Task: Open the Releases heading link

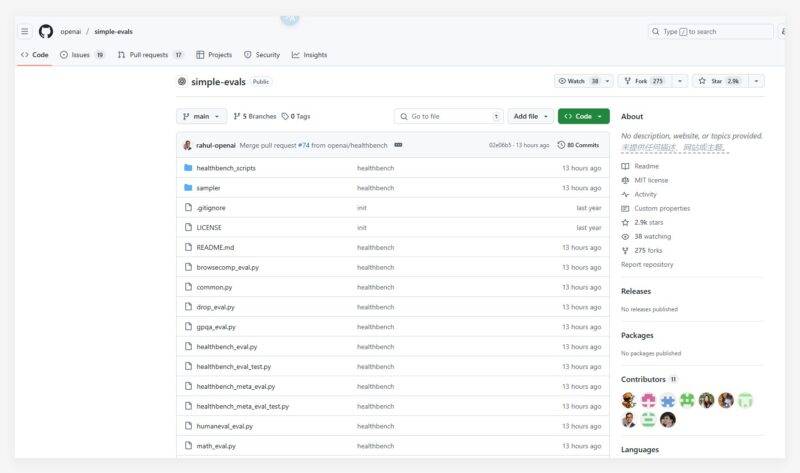Action: click(x=636, y=291)
